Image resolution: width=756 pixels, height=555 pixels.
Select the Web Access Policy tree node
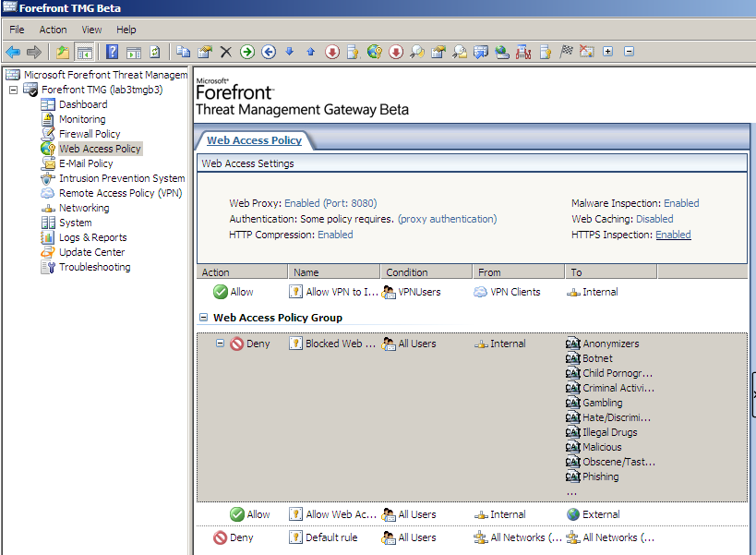point(100,149)
